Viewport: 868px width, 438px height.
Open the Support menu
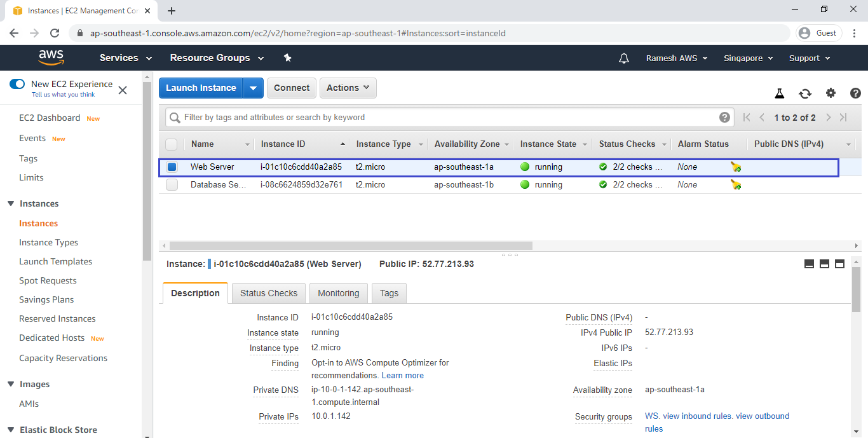(810, 58)
